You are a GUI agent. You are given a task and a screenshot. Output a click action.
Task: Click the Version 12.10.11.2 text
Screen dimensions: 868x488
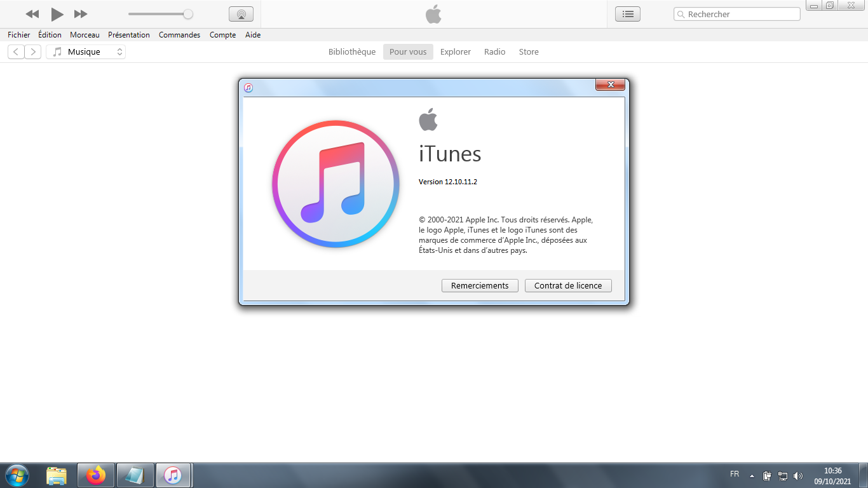coord(448,182)
